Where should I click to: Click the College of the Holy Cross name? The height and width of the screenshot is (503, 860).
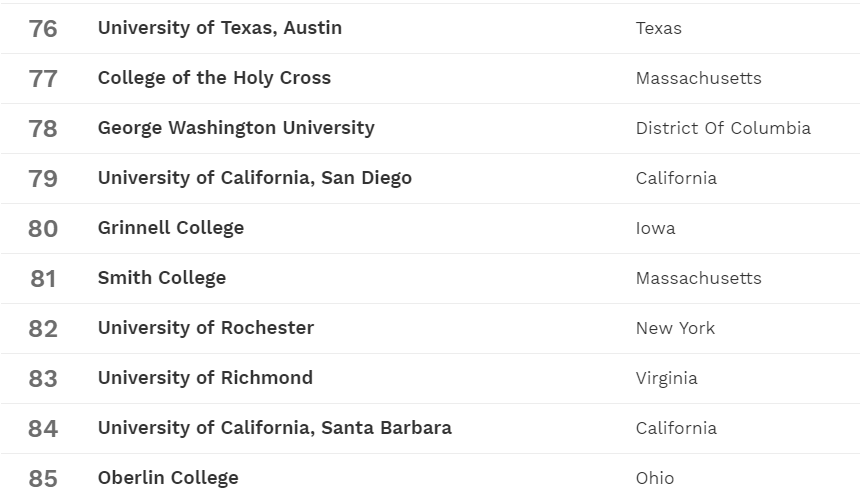click(x=214, y=78)
